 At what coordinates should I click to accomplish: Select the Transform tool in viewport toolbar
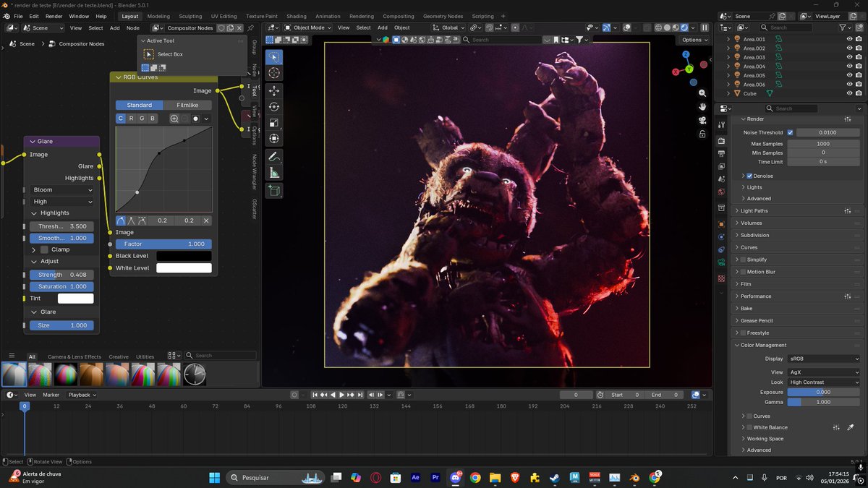click(274, 138)
